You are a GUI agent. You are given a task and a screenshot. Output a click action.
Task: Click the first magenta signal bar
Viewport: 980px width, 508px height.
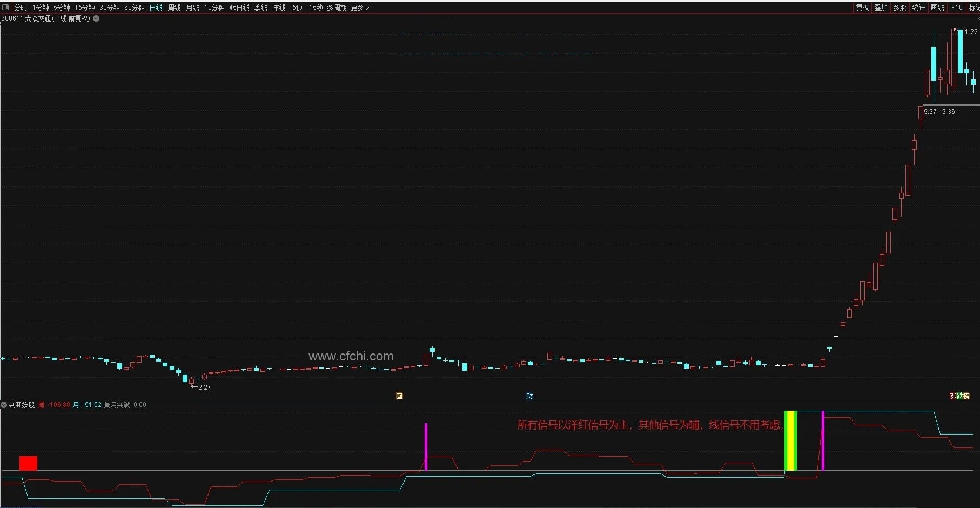coord(426,446)
